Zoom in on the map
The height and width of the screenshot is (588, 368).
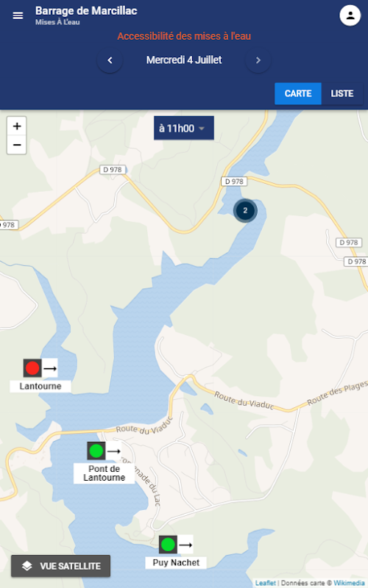tap(16, 126)
